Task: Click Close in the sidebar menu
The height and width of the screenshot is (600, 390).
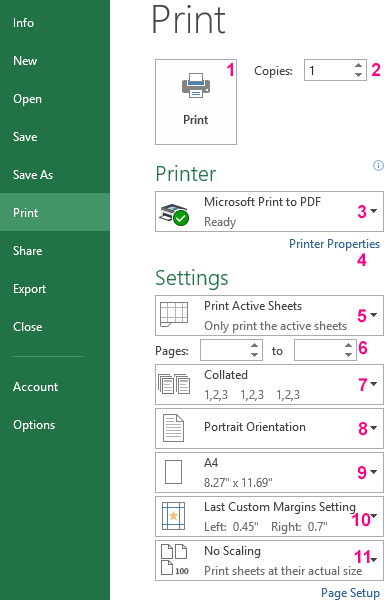Action: pos(55,326)
